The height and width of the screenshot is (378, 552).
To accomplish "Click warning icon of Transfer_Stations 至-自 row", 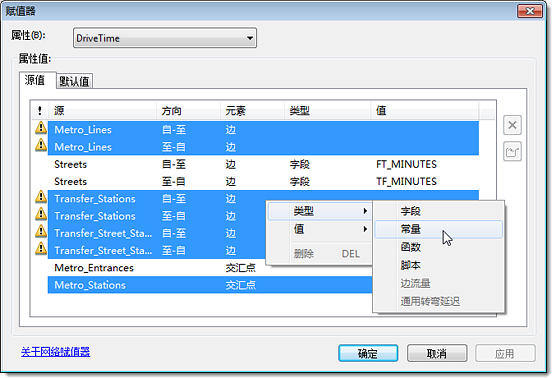I will [41, 214].
